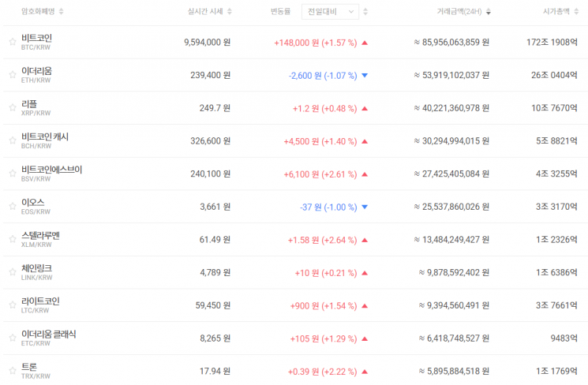Favorite the 비트코인 캐시 BCH/KRW star
This screenshot has width=588, height=385.
(x=13, y=140)
